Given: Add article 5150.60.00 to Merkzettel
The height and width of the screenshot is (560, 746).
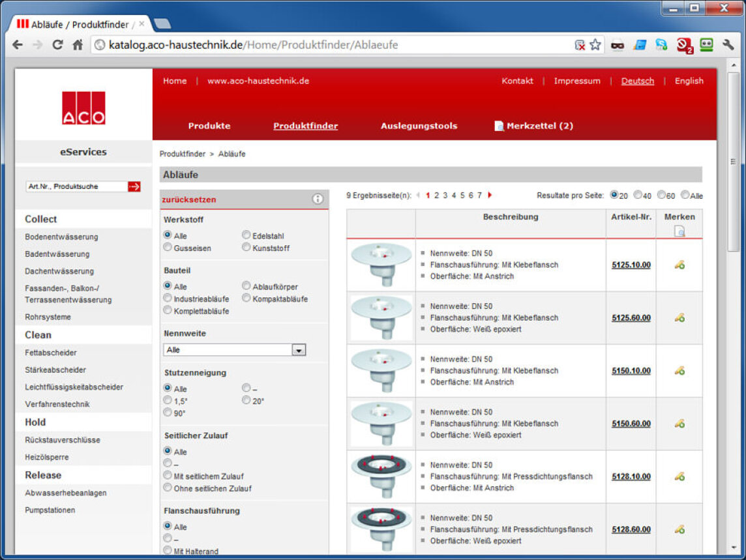Looking at the screenshot, I should 679,424.
